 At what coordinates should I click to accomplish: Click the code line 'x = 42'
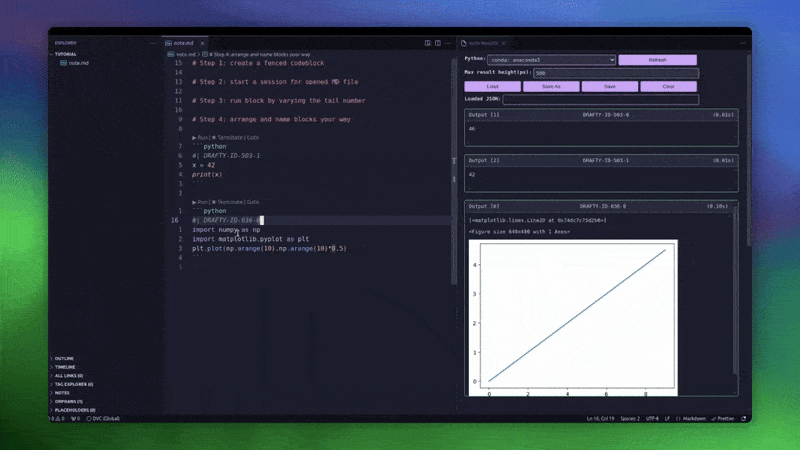pyautogui.click(x=204, y=165)
